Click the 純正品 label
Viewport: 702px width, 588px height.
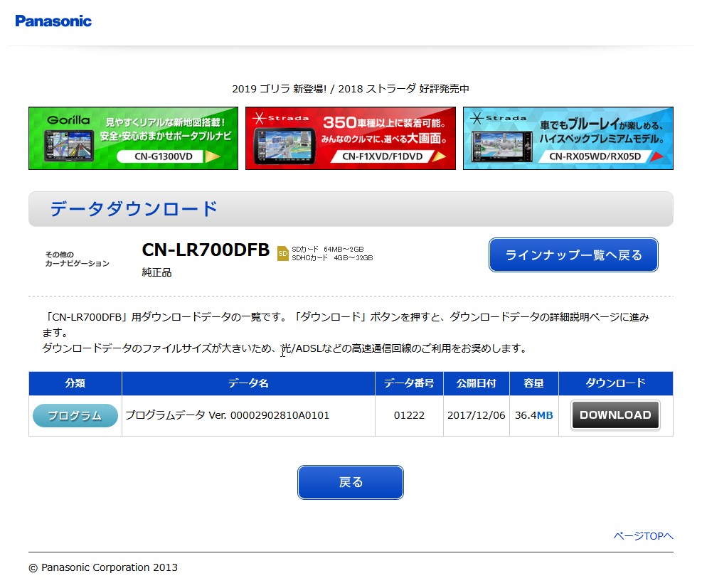pyautogui.click(x=156, y=272)
